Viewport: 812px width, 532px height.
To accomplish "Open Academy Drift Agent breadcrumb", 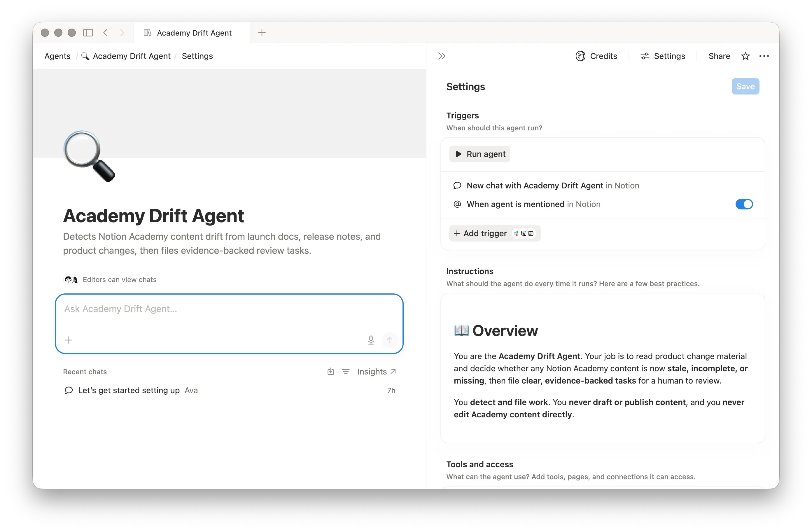I will (x=126, y=56).
